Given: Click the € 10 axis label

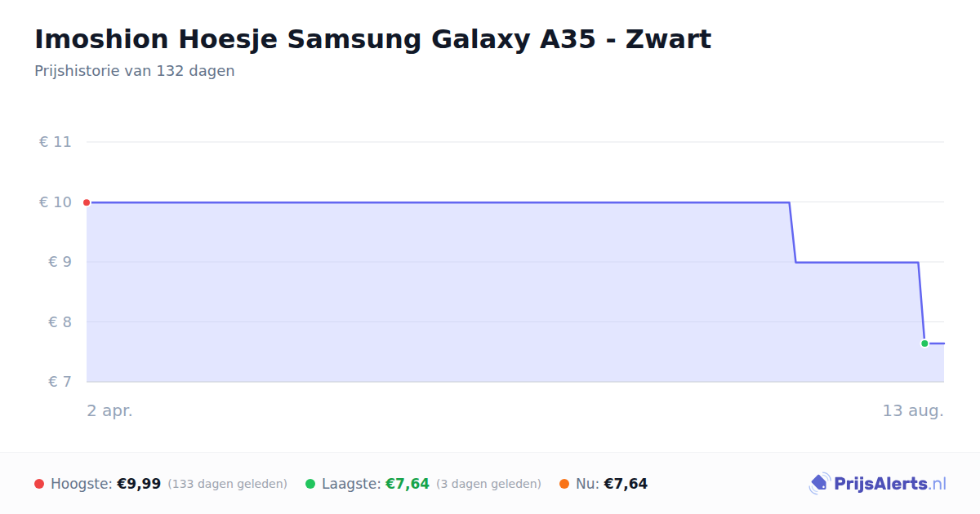Looking at the screenshot, I should (x=56, y=202).
